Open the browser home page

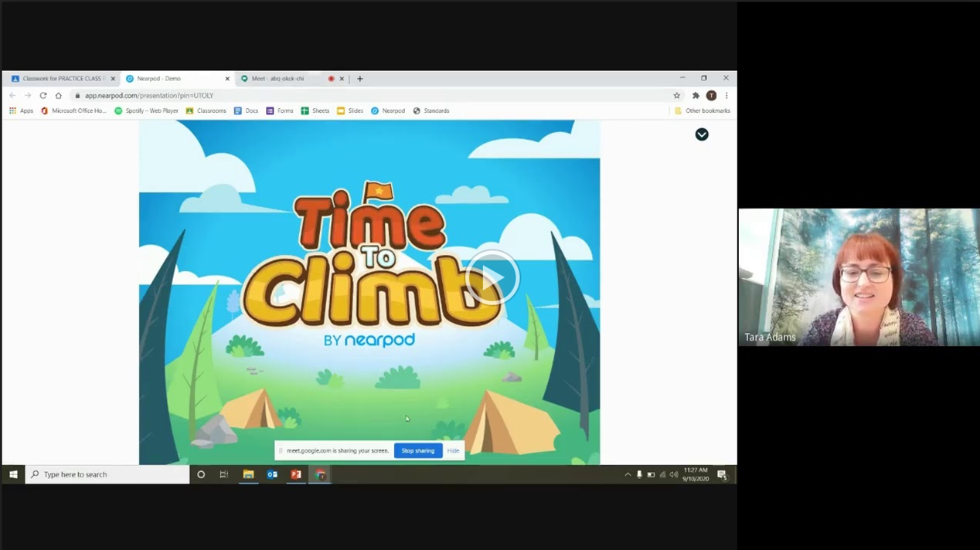click(x=59, y=96)
